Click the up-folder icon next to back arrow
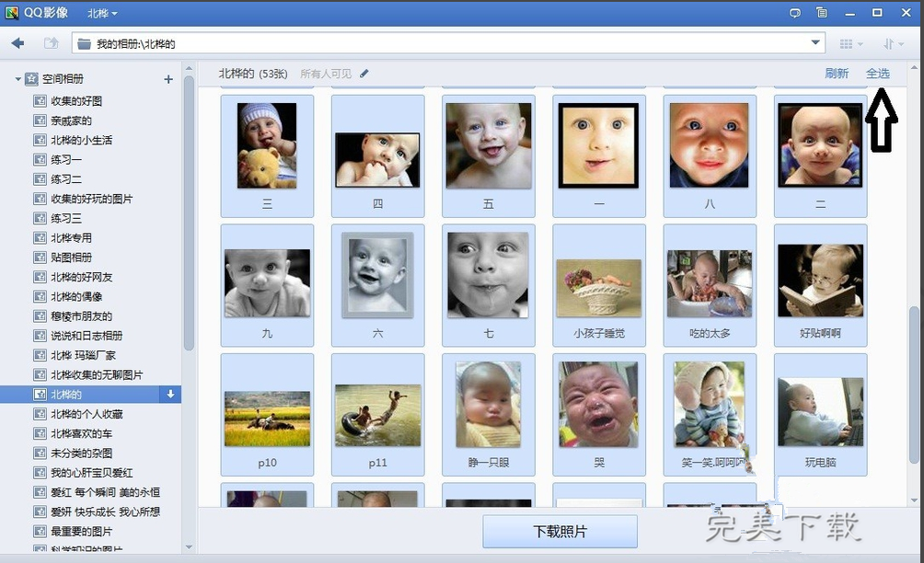 point(51,43)
